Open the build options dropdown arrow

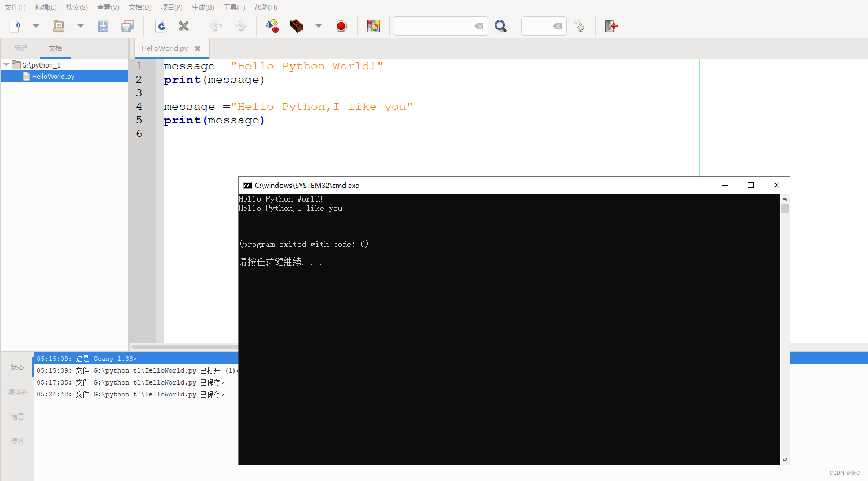click(319, 26)
